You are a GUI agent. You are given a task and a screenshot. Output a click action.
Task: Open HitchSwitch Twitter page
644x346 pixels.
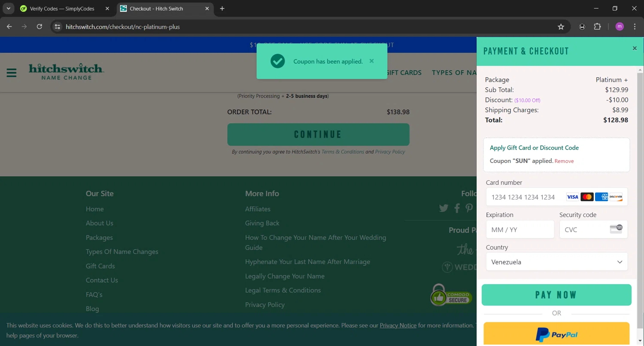(x=444, y=208)
